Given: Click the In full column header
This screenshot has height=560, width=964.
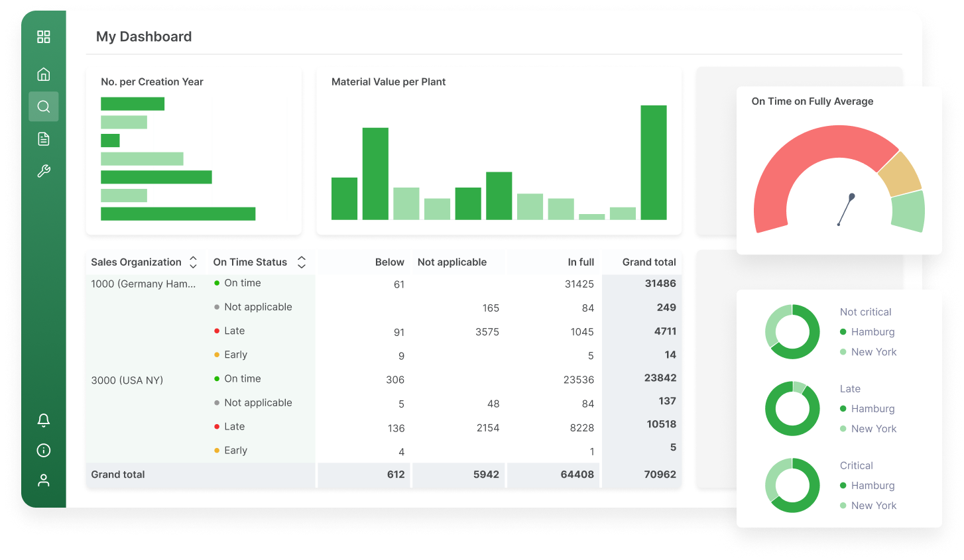Looking at the screenshot, I should 580,262.
